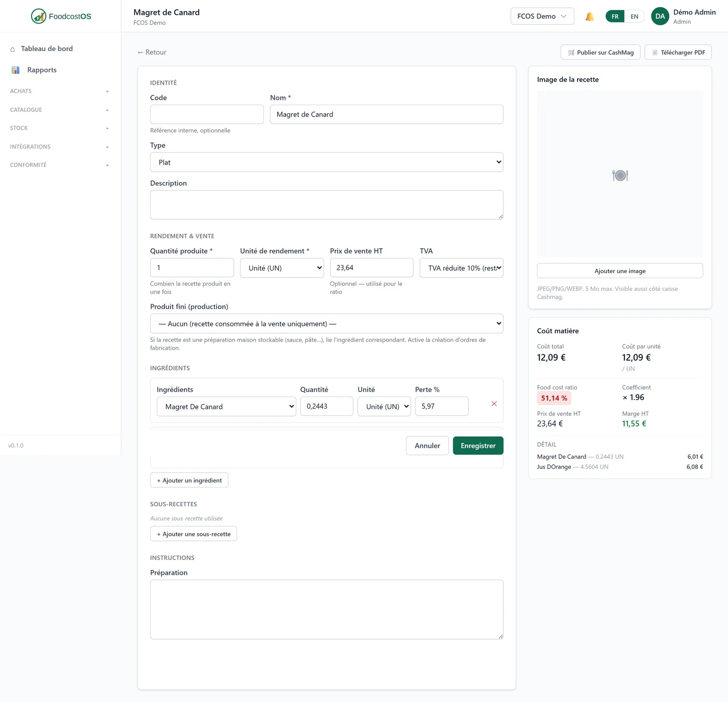This screenshot has width=728, height=702.
Task: Focus the Perte % field 5,97
Action: pyautogui.click(x=442, y=406)
